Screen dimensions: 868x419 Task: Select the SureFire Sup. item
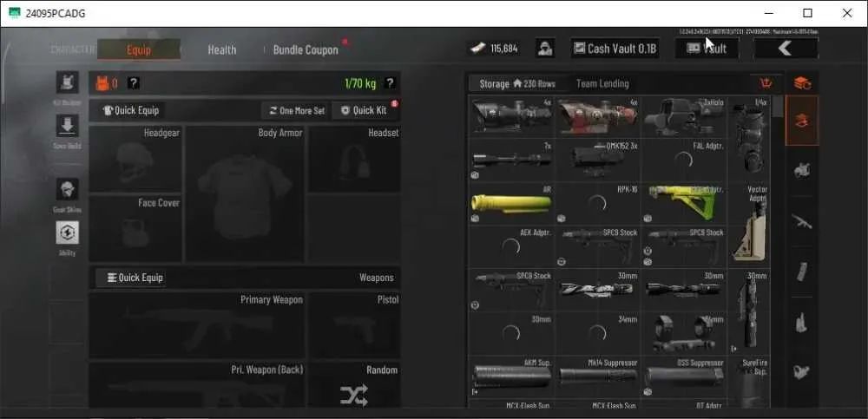click(749, 383)
